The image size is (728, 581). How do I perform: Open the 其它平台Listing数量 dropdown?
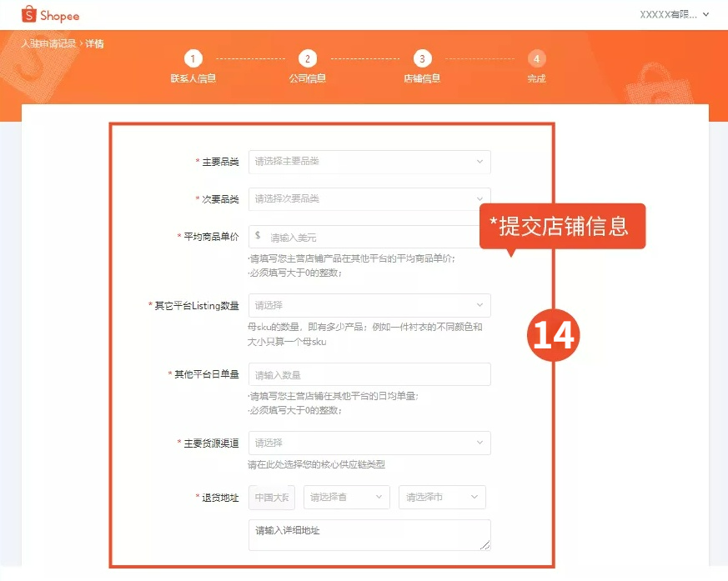pyautogui.click(x=368, y=305)
